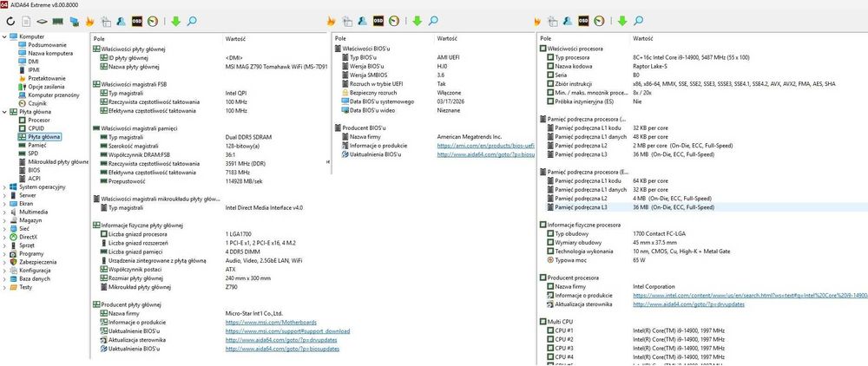
Task: Launch stability test flame icon beside blue monitors
Action: [89, 22]
